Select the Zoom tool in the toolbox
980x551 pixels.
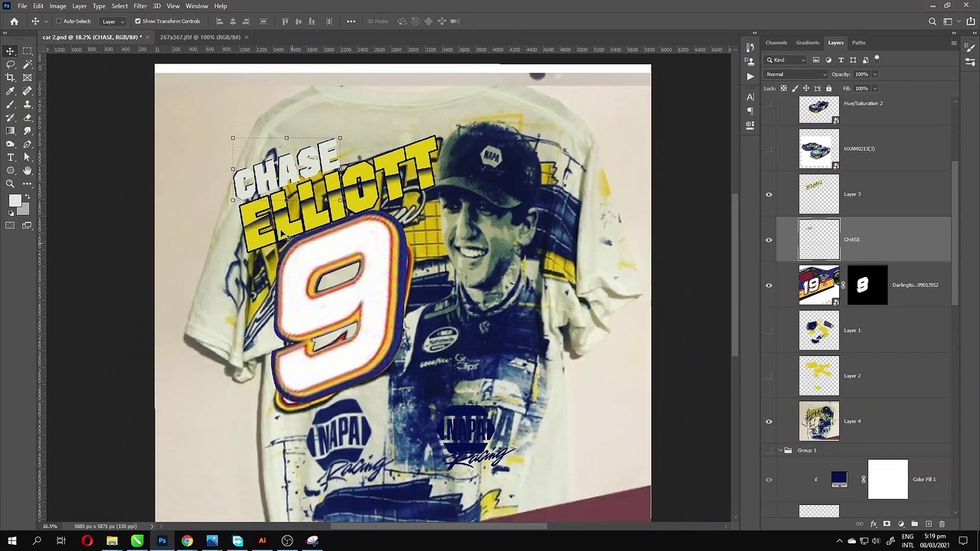[x=11, y=184]
